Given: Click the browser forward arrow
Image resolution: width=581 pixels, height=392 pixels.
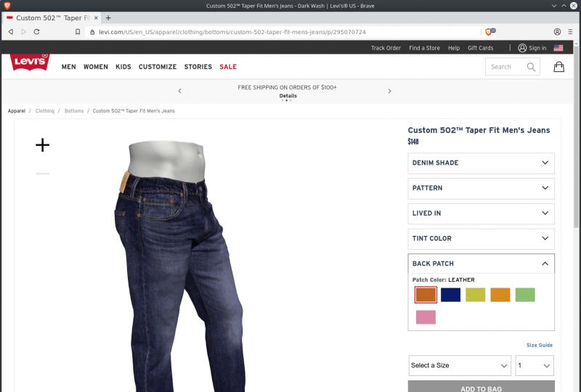Looking at the screenshot, I should pos(23,32).
